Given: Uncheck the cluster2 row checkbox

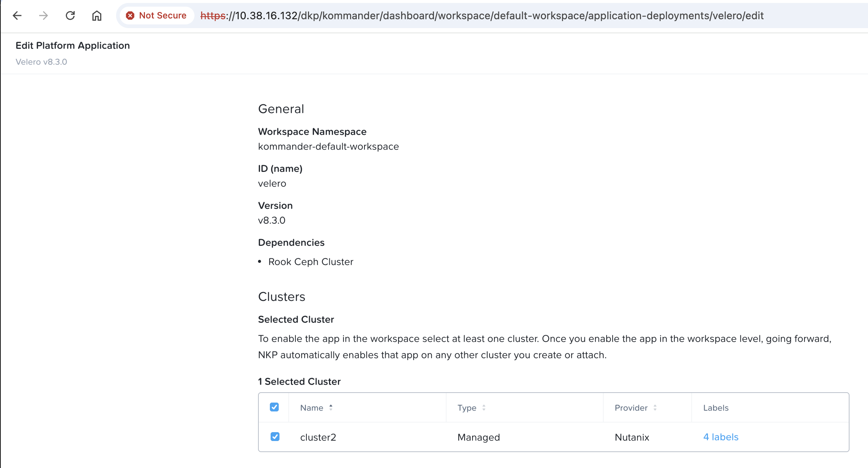Looking at the screenshot, I should click(x=275, y=437).
